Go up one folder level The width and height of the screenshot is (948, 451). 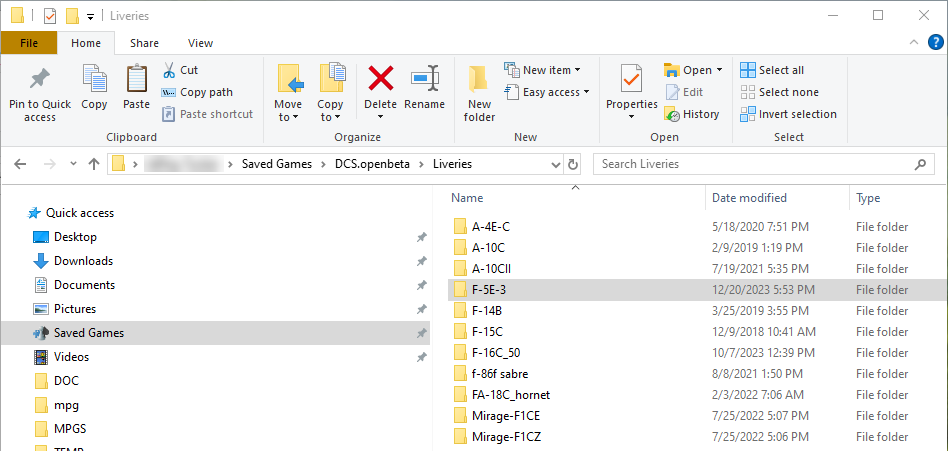click(94, 164)
